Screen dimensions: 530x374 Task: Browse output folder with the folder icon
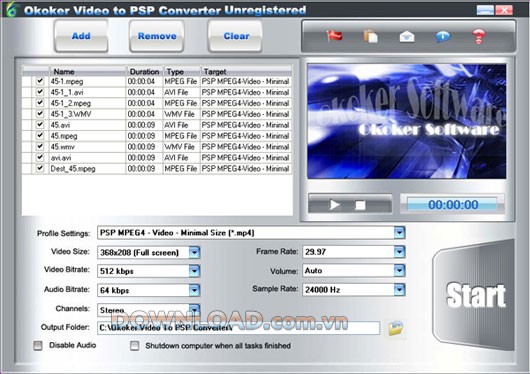[x=395, y=328]
